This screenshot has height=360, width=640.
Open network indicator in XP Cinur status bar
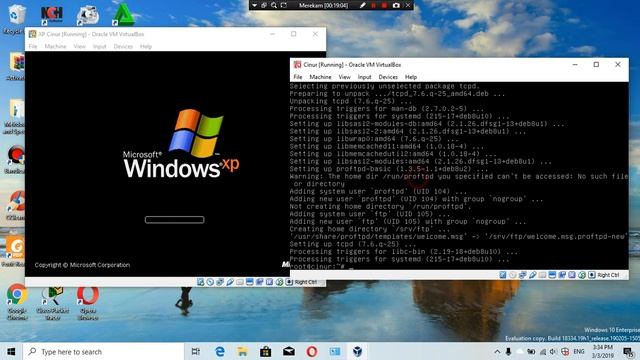(x=220, y=282)
